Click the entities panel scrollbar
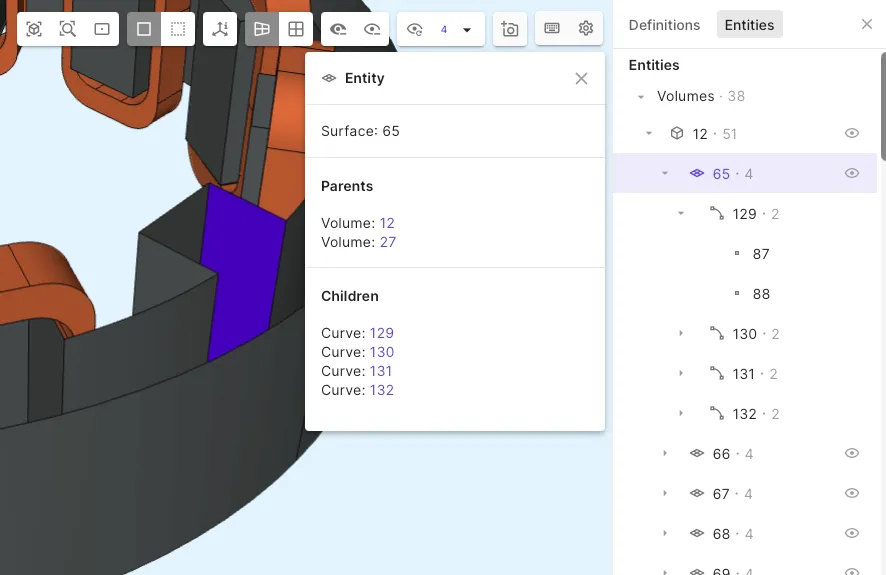 (x=883, y=106)
